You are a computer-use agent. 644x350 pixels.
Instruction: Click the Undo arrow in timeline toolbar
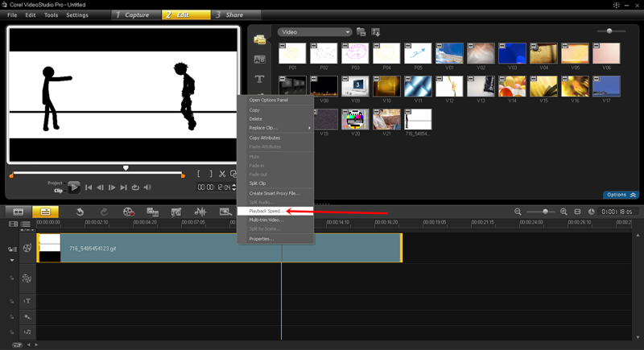[x=80, y=212]
